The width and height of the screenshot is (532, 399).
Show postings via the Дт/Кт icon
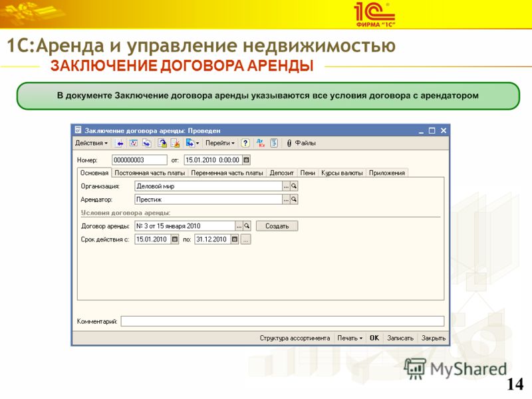pos(260,143)
